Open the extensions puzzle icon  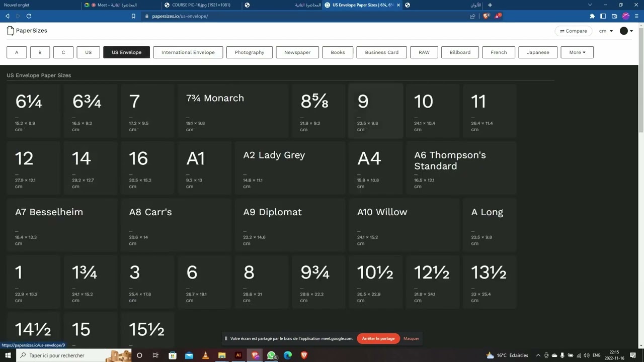pyautogui.click(x=592, y=16)
